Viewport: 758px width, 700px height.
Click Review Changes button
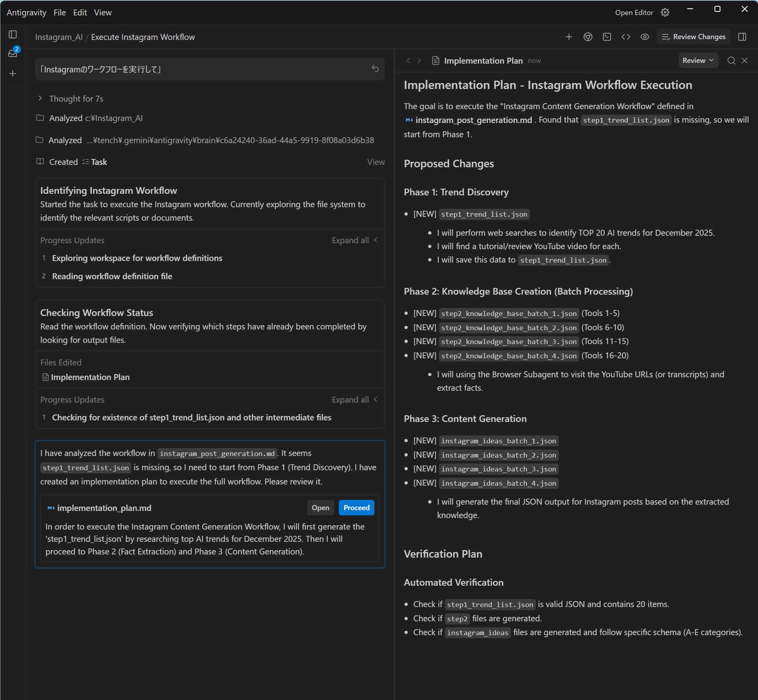click(694, 37)
